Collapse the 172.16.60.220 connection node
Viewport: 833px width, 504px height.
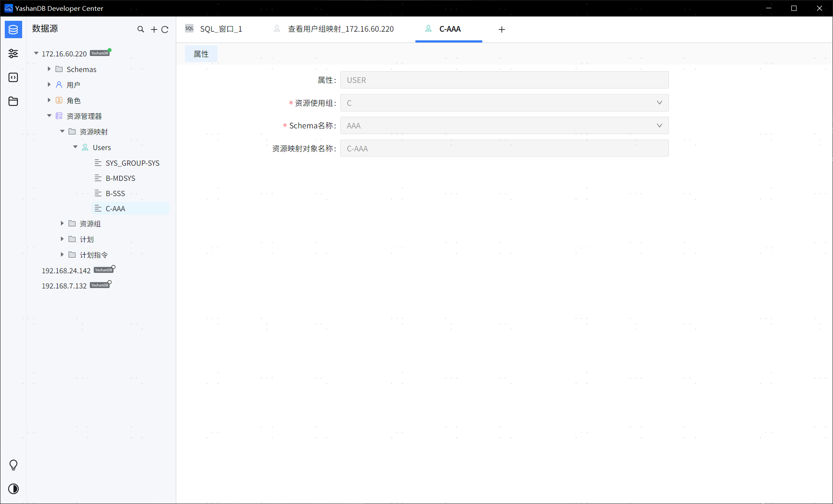tap(36, 53)
